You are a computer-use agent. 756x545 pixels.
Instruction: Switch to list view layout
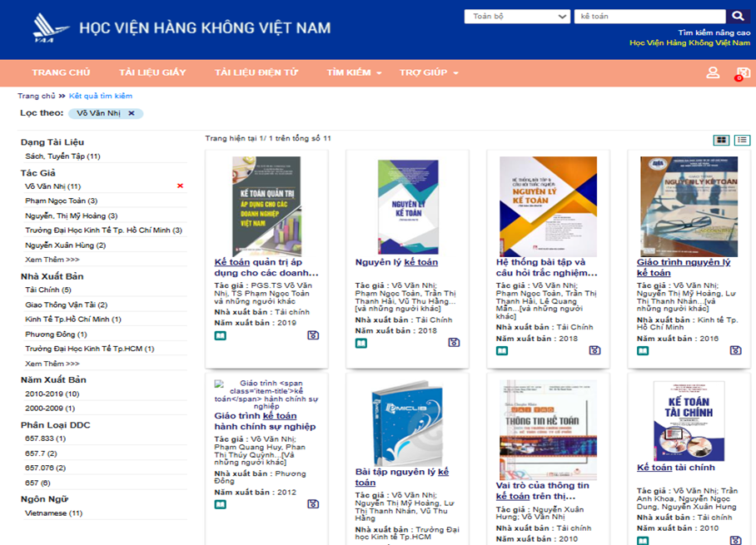[x=742, y=140]
